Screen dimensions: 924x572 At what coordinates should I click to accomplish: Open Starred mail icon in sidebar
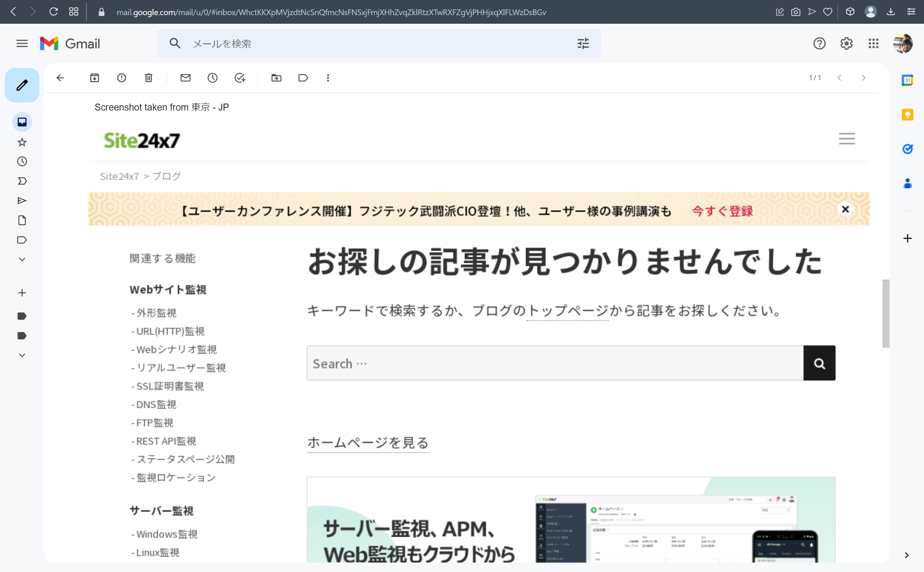[x=22, y=142]
